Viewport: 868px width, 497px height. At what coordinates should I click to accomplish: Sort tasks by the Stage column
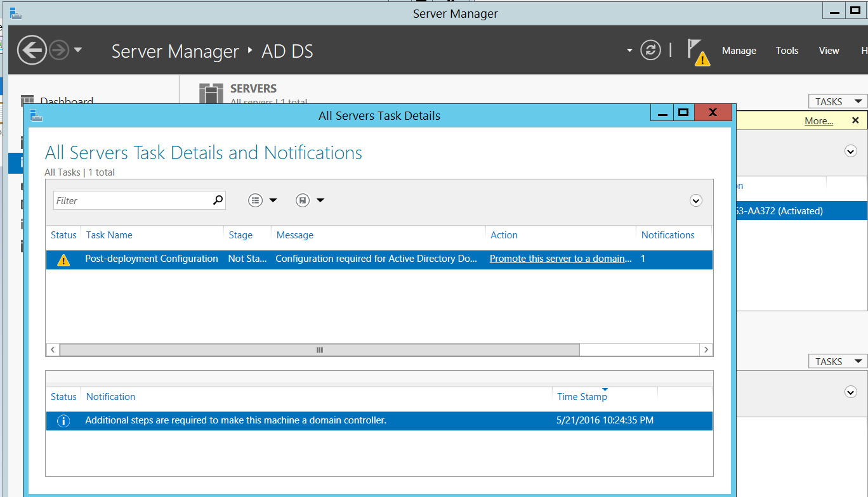coord(240,235)
